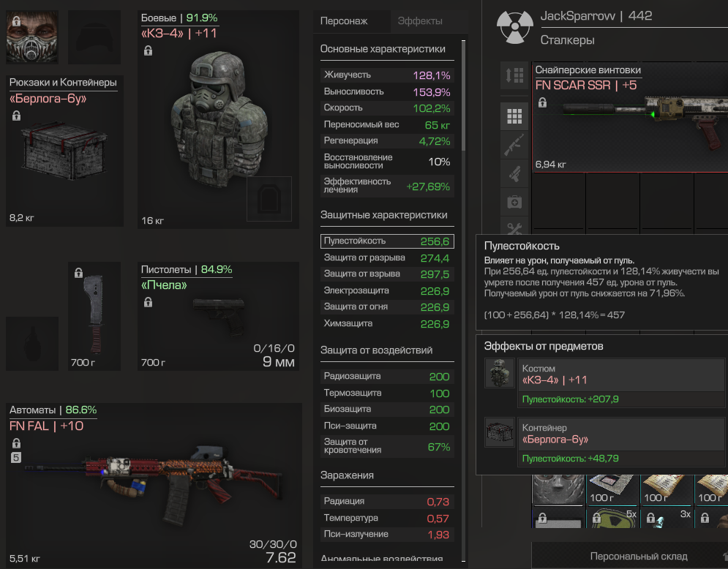Image resolution: width=728 pixels, height=569 pixels.
Task: Toggle lock on Берлога-6у container
Action: 16,116
